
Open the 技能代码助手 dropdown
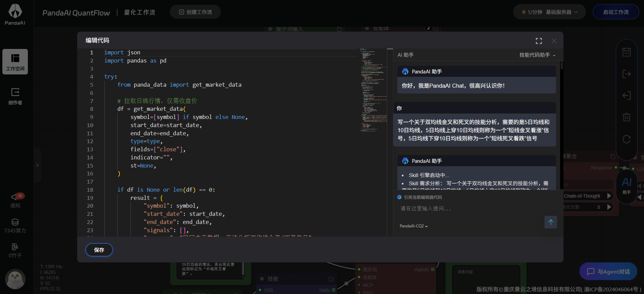(537, 55)
